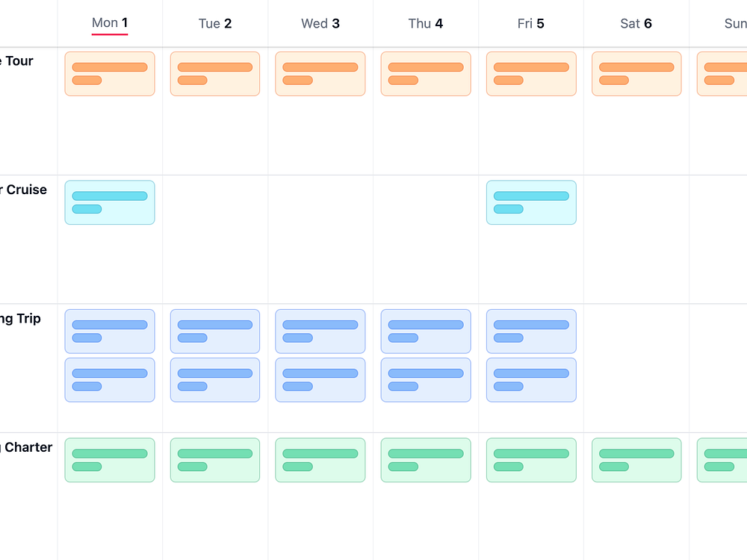The image size is (747, 560).
Task: Open the orange Tour event on Monday
Action: [x=110, y=74]
